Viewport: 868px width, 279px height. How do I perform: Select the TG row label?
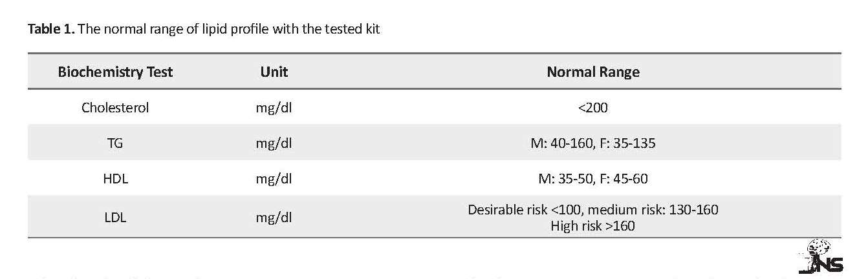[x=115, y=143]
